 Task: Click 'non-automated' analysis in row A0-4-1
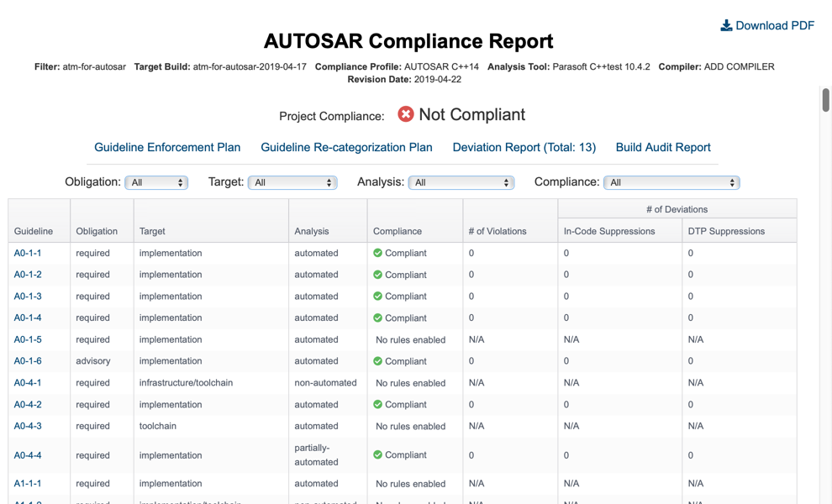point(326,382)
